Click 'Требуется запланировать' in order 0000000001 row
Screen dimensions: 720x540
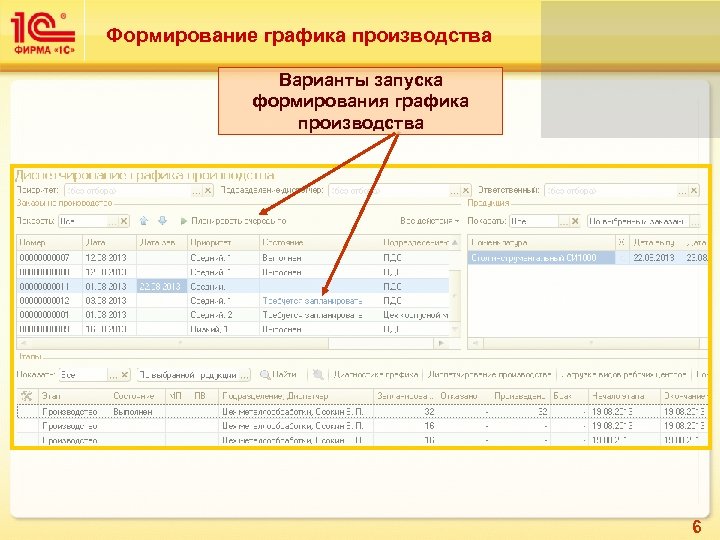point(312,315)
